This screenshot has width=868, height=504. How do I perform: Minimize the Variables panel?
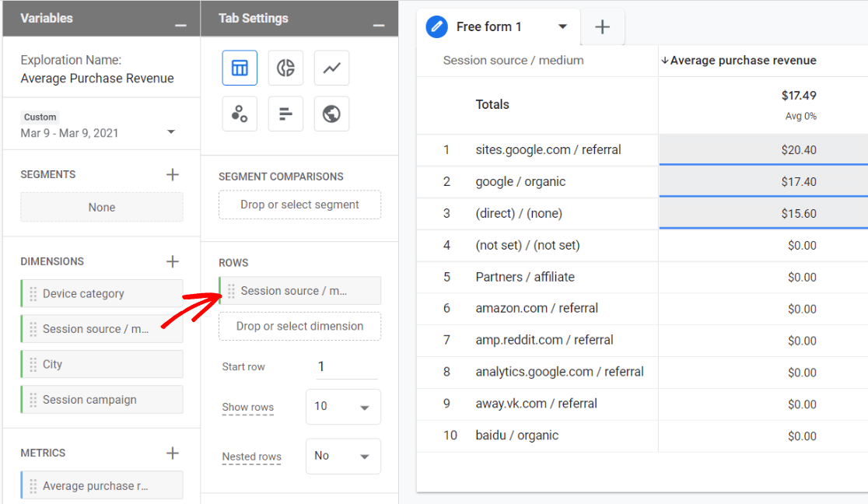tap(180, 26)
